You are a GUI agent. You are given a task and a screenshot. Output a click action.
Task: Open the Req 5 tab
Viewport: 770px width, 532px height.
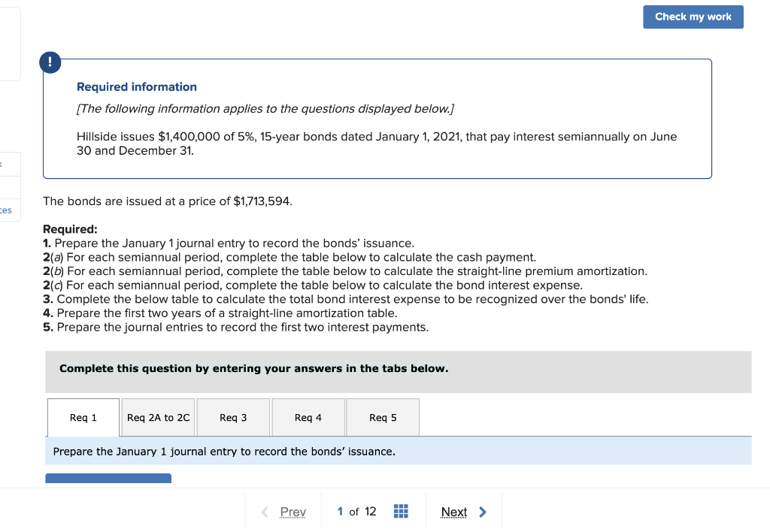[x=382, y=417]
